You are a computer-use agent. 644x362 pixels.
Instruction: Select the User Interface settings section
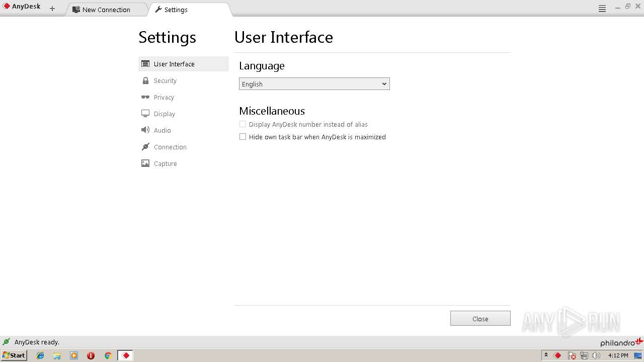(183, 64)
